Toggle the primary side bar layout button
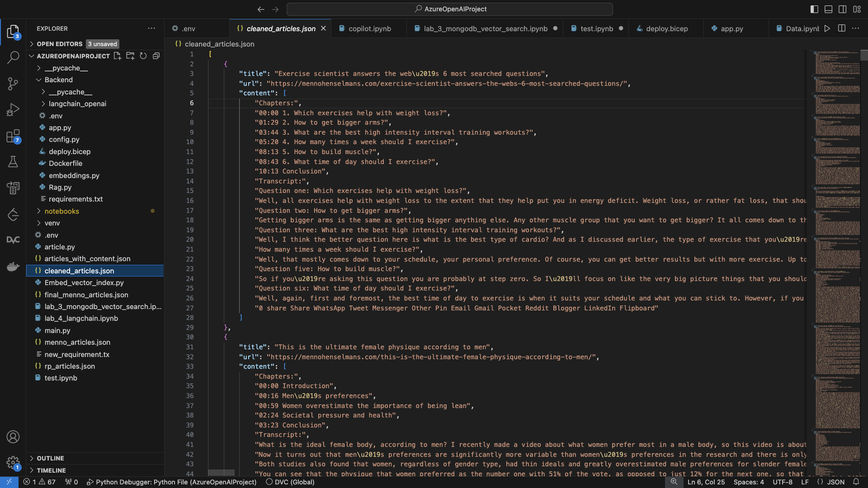Image resolution: width=868 pixels, height=488 pixels. click(x=814, y=9)
